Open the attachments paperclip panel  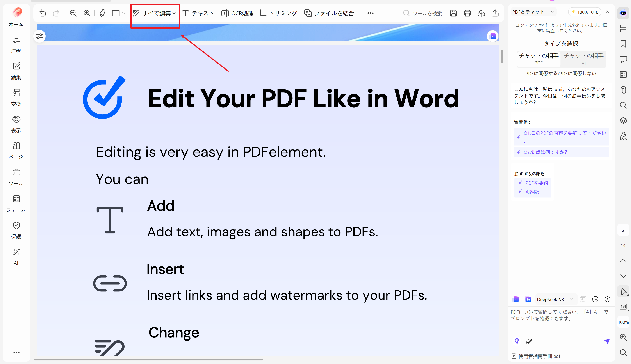(x=623, y=90)
